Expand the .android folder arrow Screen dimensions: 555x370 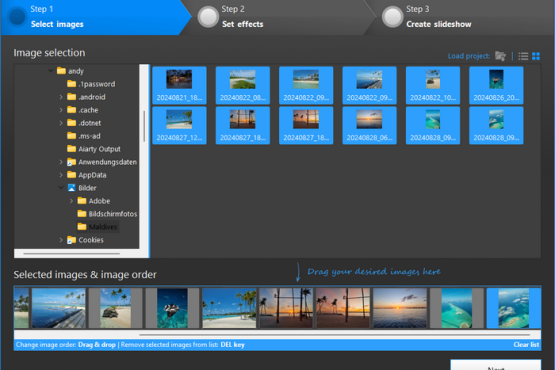(61, 97)
